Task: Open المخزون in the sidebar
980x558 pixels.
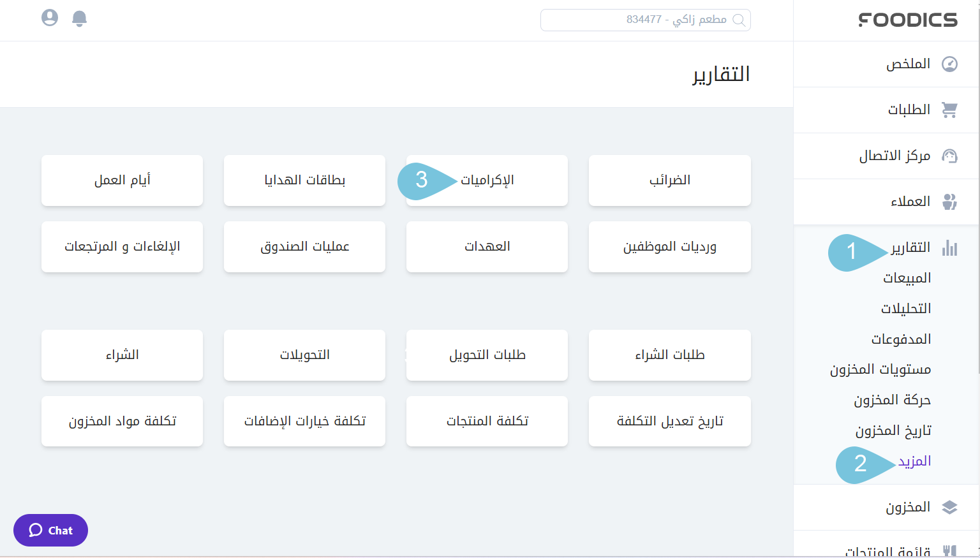Action: coord(887,507)
